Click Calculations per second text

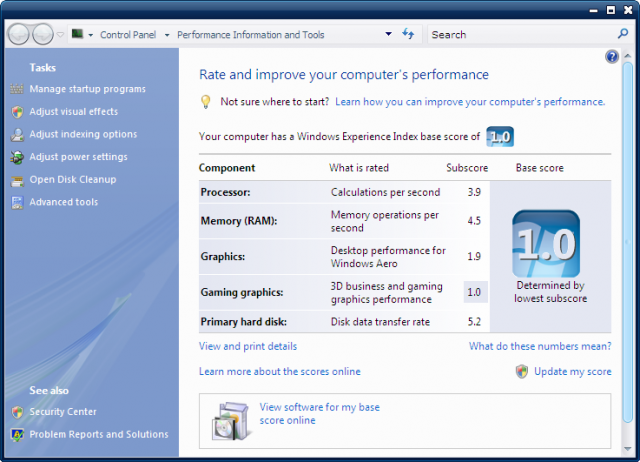[x=385, y=192]
